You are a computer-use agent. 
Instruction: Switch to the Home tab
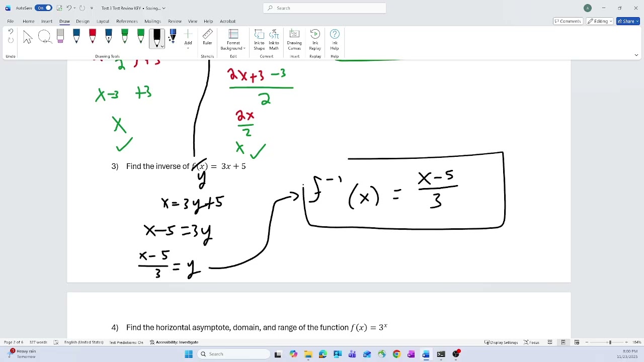[x=29, y=21]
